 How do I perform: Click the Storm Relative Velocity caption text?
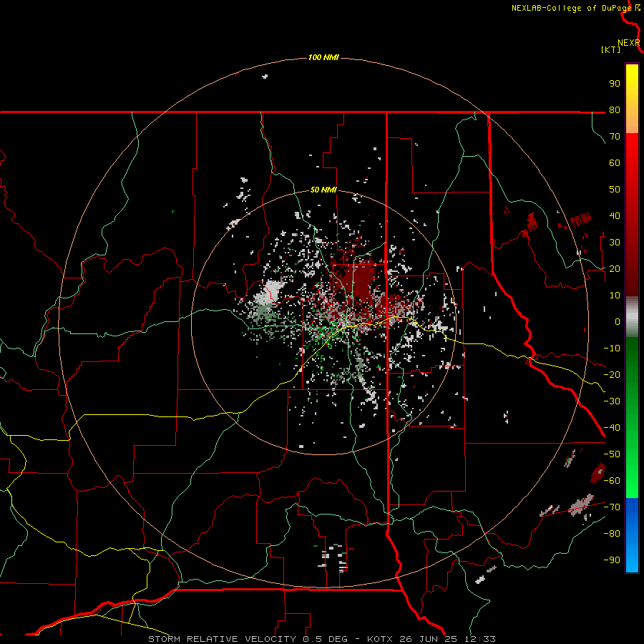point(322,639)
